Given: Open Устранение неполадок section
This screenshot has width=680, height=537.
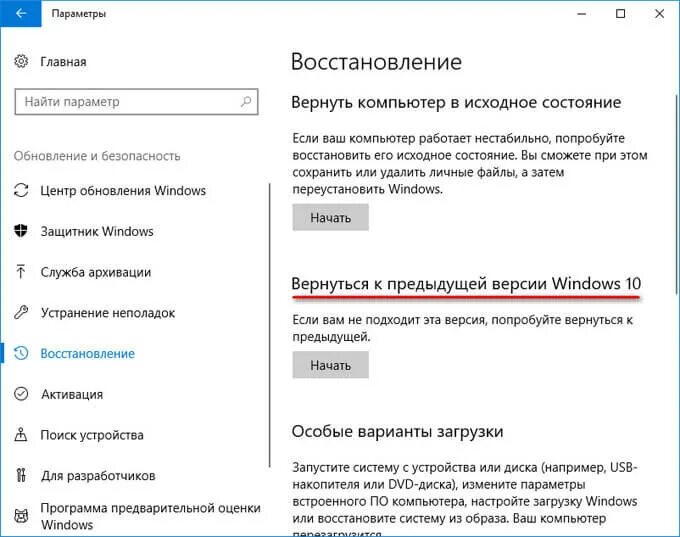Looking at the screenshot, I should (x=108, y=313).
